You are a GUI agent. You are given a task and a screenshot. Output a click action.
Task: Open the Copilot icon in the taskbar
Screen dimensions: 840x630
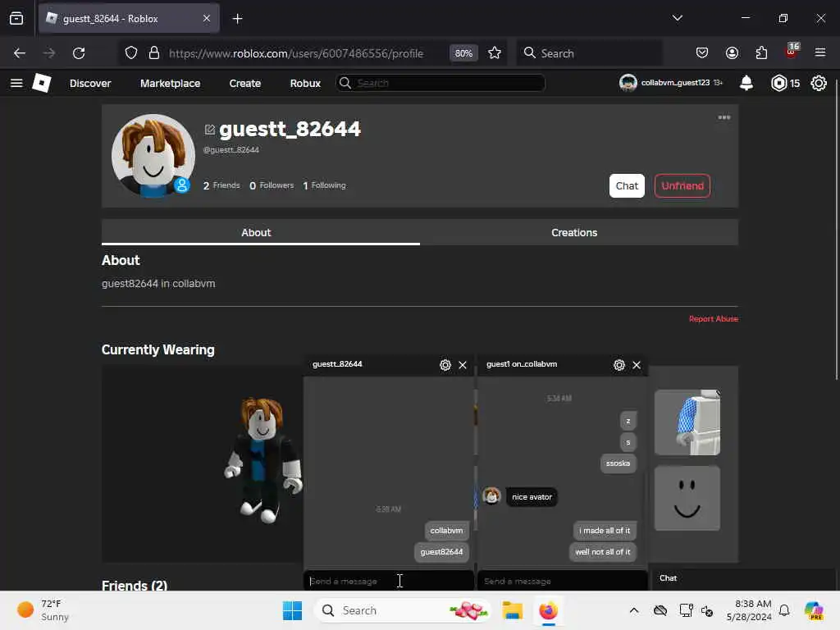click(x=814, y=610)
